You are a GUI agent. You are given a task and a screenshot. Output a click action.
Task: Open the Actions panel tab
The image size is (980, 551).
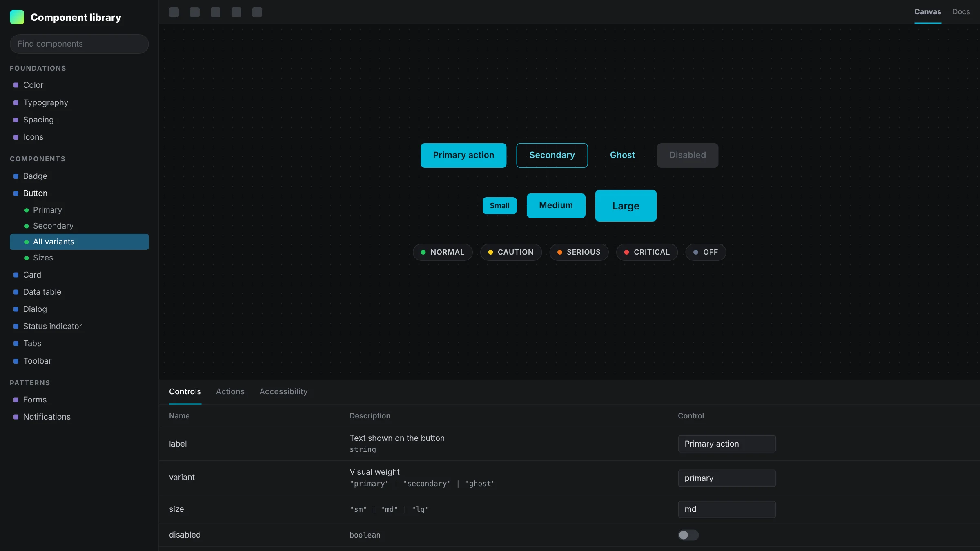coord(230,391)
